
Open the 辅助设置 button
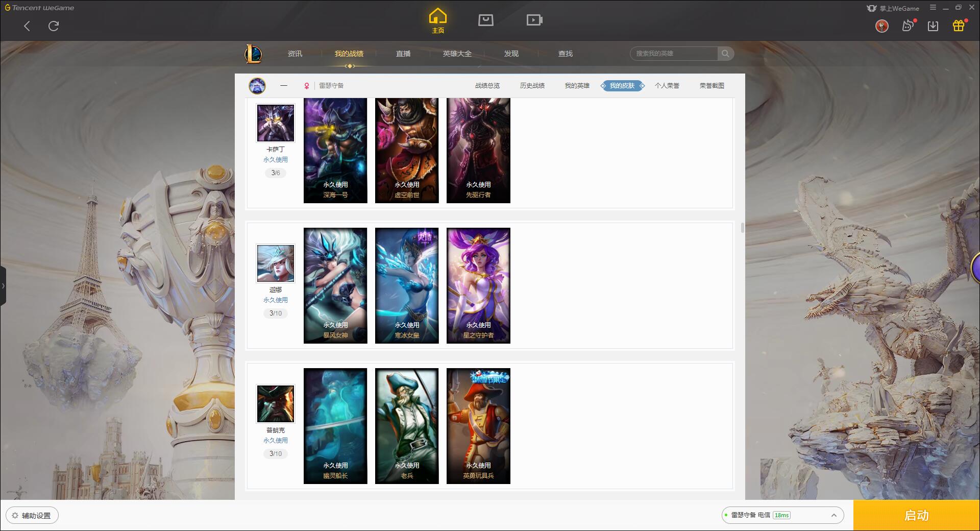click(x=32, y=516)
